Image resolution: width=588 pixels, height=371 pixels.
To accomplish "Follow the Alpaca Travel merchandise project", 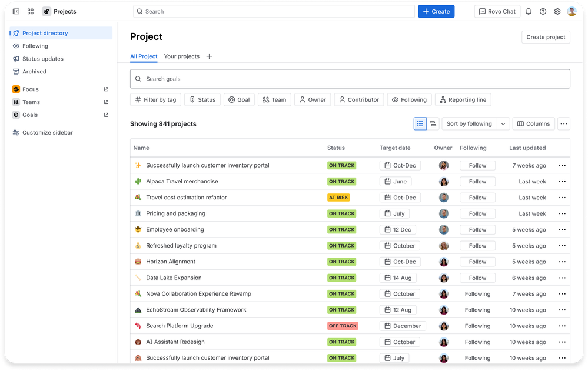I will point(477,181).
